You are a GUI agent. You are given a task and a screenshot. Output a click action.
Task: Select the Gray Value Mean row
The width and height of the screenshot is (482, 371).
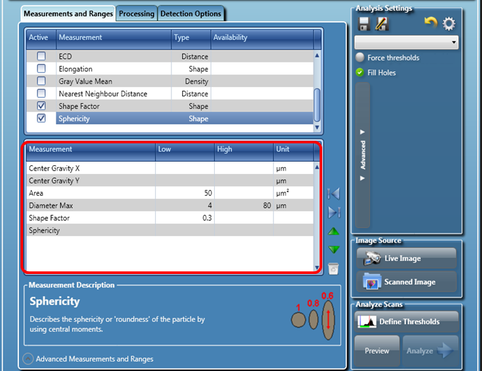(x=170, y=81)
